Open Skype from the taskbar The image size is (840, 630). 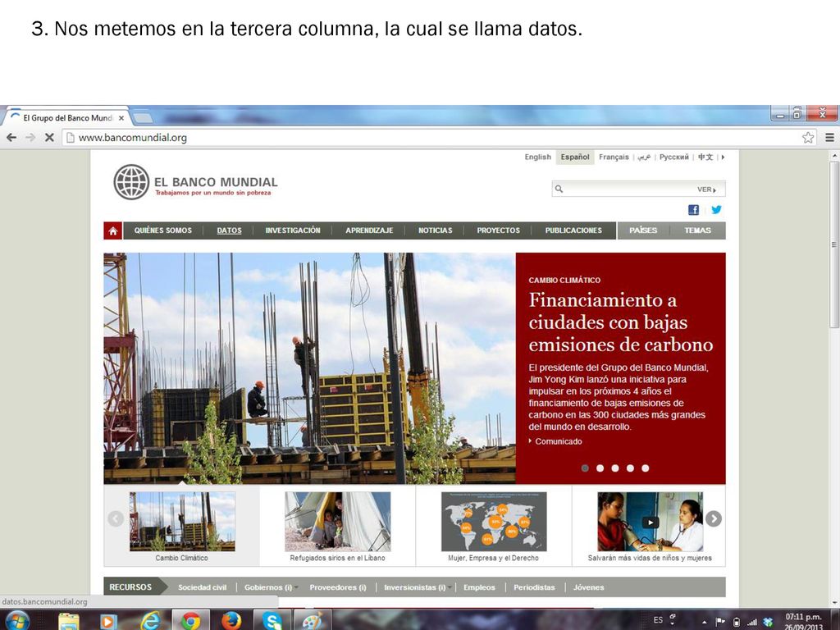point(272,622)
